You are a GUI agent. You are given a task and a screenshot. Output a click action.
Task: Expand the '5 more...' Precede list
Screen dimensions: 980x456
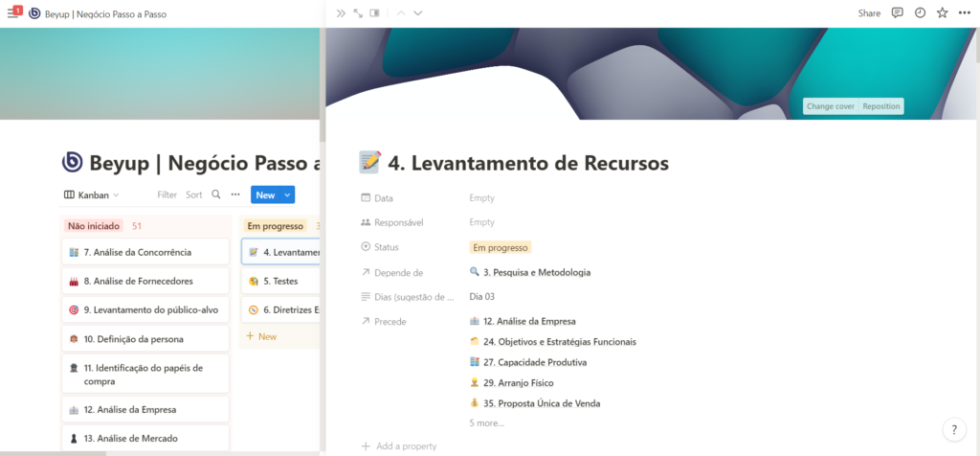[x=486, y=422]
